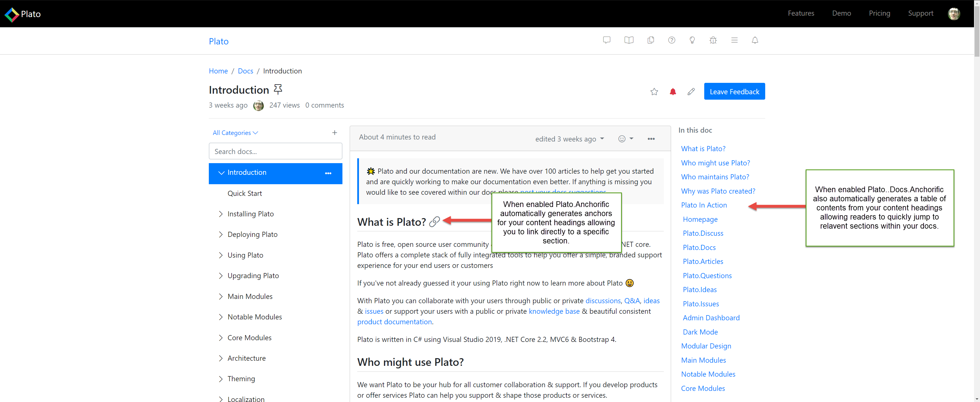
Task: Open Articles via copy pages icon
Action: pyautogui.click(x=651, y=40)
